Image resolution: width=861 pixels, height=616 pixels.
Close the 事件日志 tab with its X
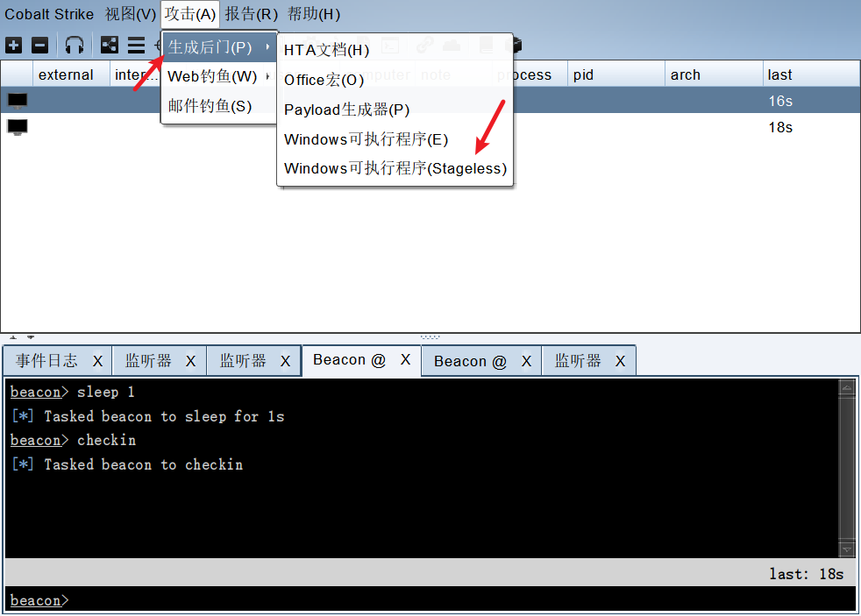[97, 361]
